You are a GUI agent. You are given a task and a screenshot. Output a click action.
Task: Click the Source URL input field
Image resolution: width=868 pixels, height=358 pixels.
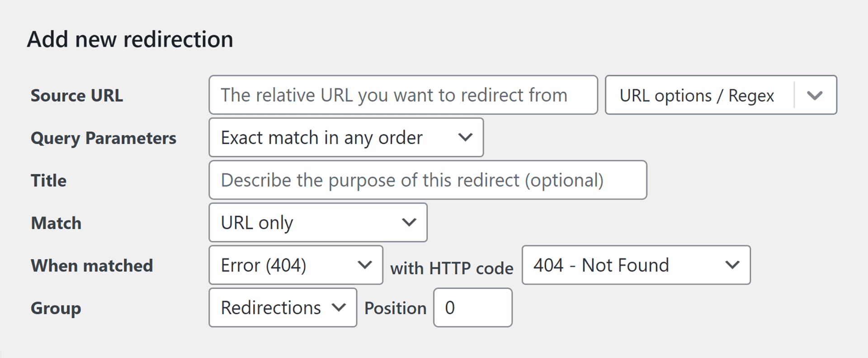point(403,95)
